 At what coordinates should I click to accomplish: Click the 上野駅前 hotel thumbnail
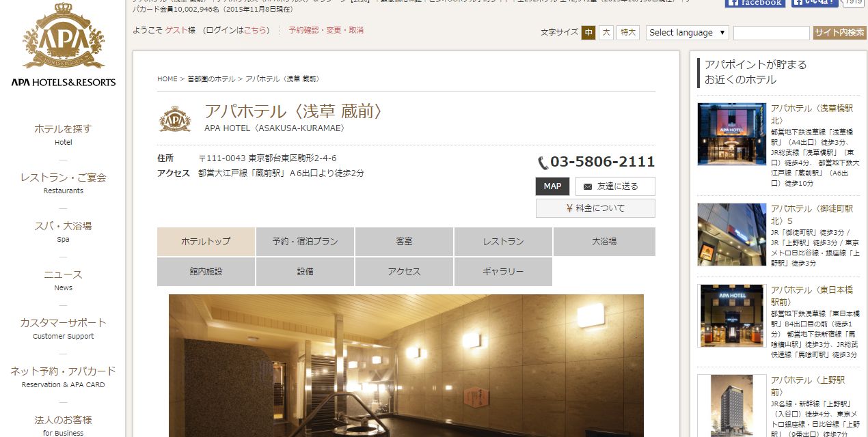[x=732, y=406]
